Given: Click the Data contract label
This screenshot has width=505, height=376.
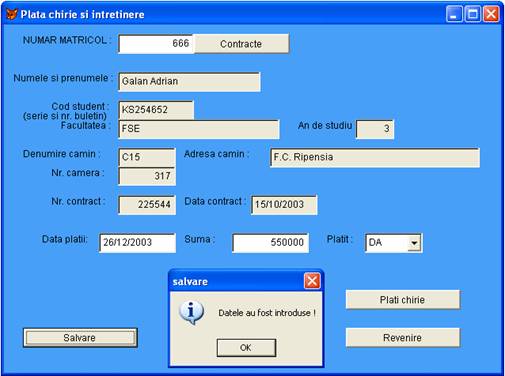Looking at the screenshot, I should click(215, 201).
